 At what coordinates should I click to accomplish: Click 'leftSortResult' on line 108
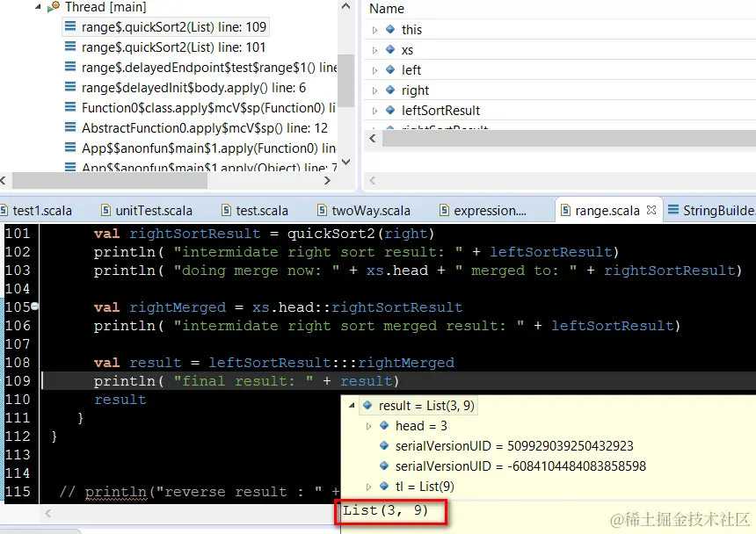(x=270, y=363)
